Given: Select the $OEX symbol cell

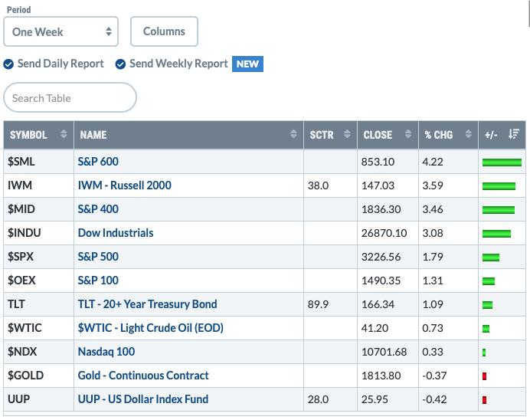Looking at the screenshot, I should tap(38, 281).
